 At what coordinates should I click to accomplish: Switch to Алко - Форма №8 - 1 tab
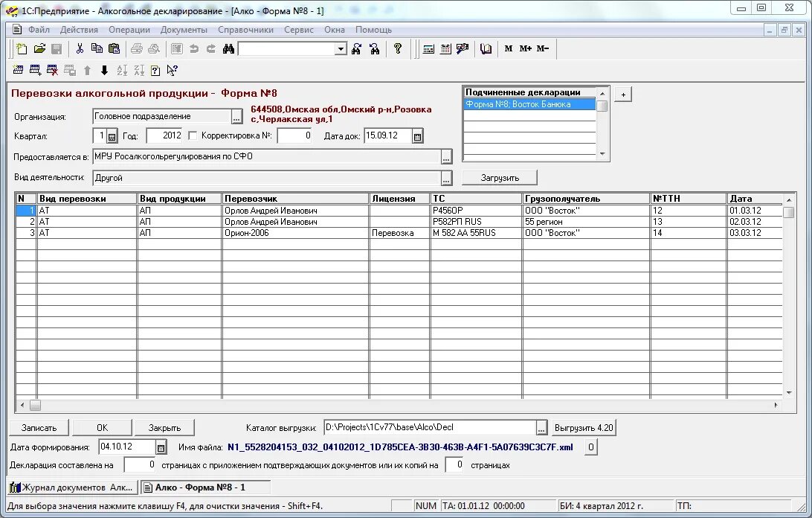click(x=205, y=487)
